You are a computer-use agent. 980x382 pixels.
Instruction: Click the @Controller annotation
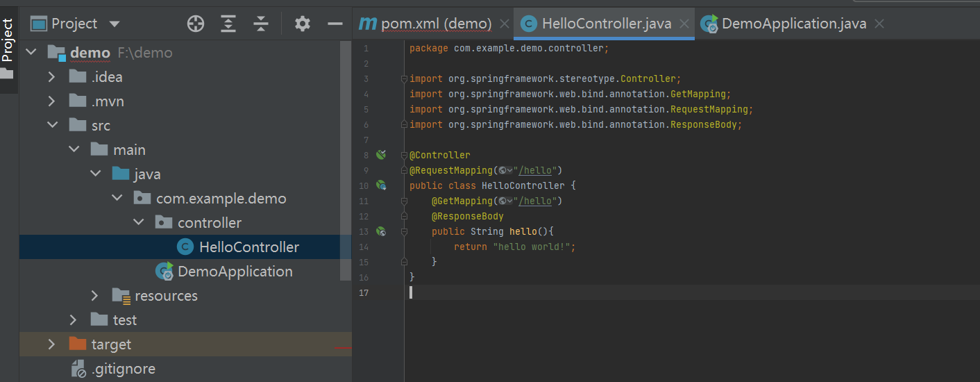tap(440, 155)
